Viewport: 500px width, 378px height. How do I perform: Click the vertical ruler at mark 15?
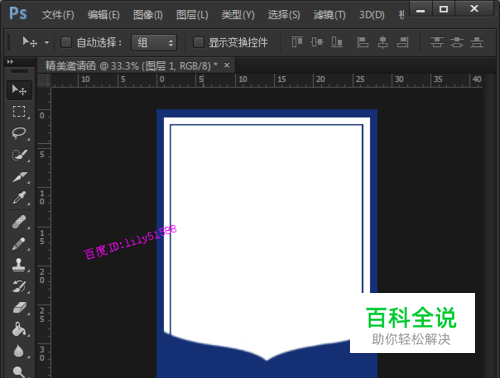coord(42,237)
